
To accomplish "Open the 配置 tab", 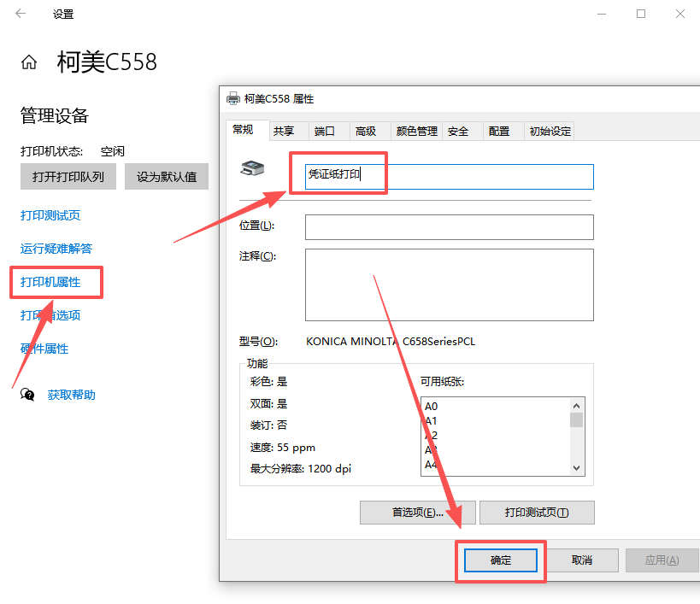I will pos(503,132).
